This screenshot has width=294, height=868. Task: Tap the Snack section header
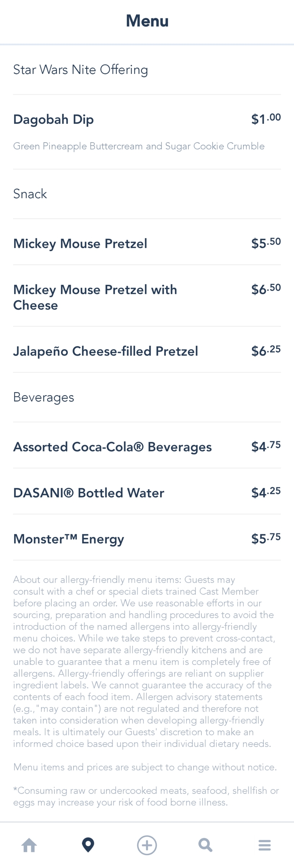[x=30, y=194]
